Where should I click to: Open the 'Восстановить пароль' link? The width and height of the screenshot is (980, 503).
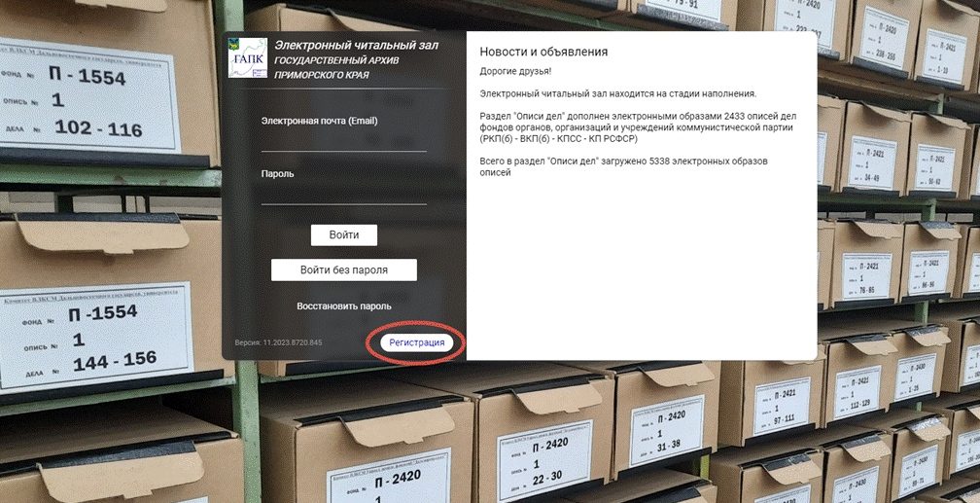[x=343, y=305]
